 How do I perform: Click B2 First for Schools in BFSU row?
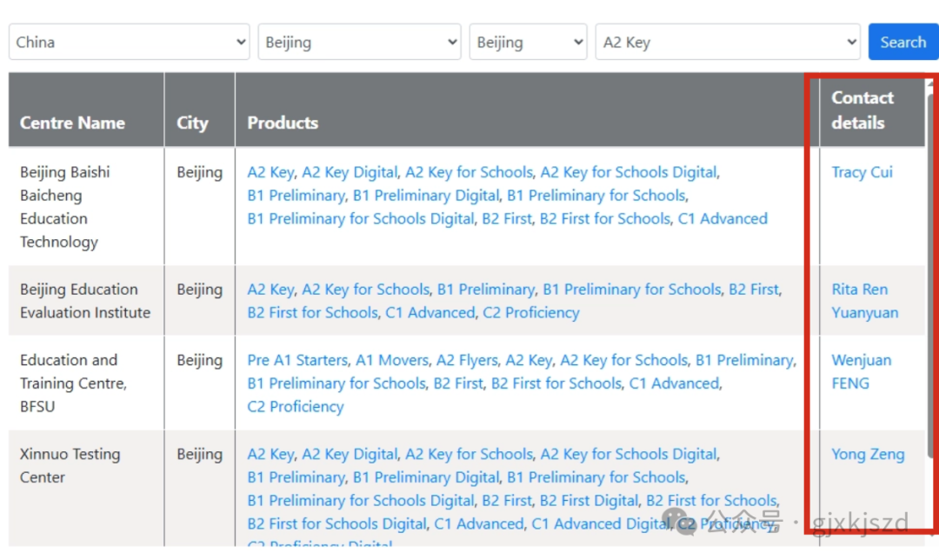(556, 384)
